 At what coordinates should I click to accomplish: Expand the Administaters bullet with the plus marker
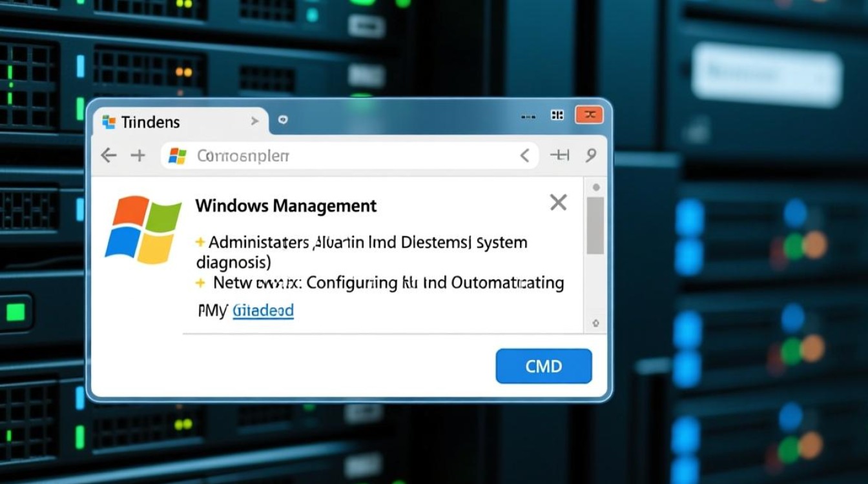point(200,243)
